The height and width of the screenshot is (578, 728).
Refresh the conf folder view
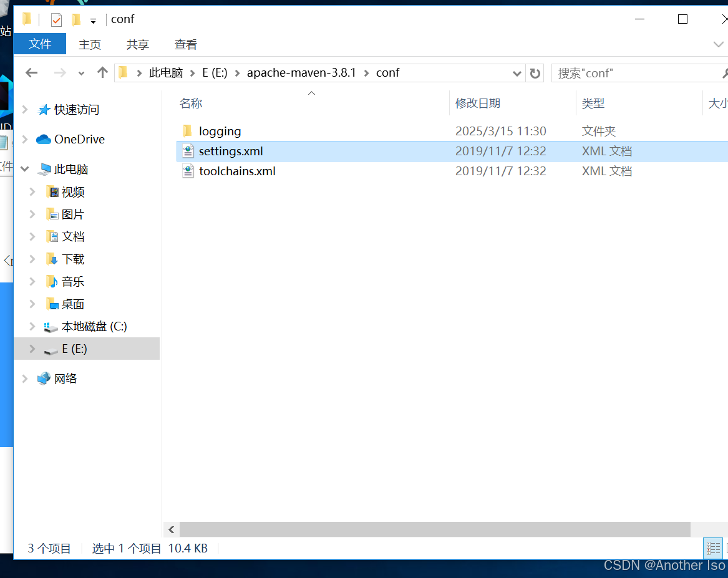535,74
